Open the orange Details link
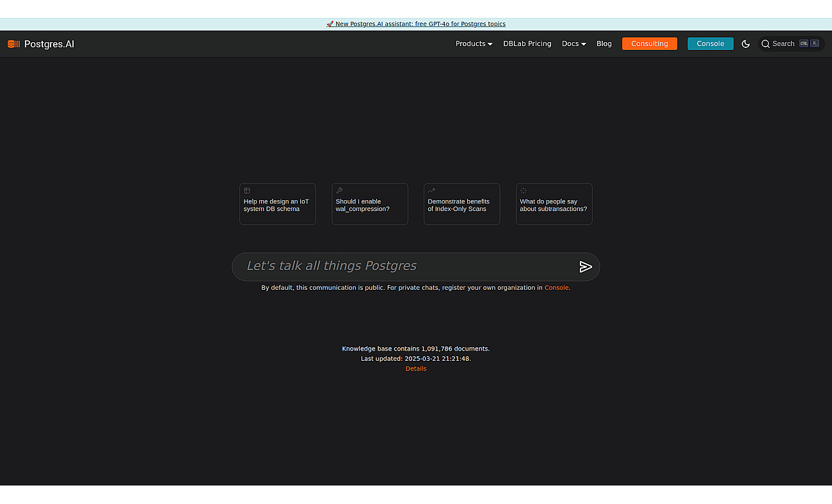 click(416, 368)
